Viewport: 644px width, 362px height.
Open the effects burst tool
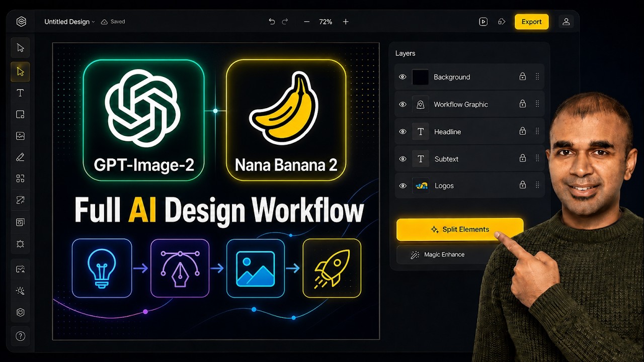click(20, 244)
